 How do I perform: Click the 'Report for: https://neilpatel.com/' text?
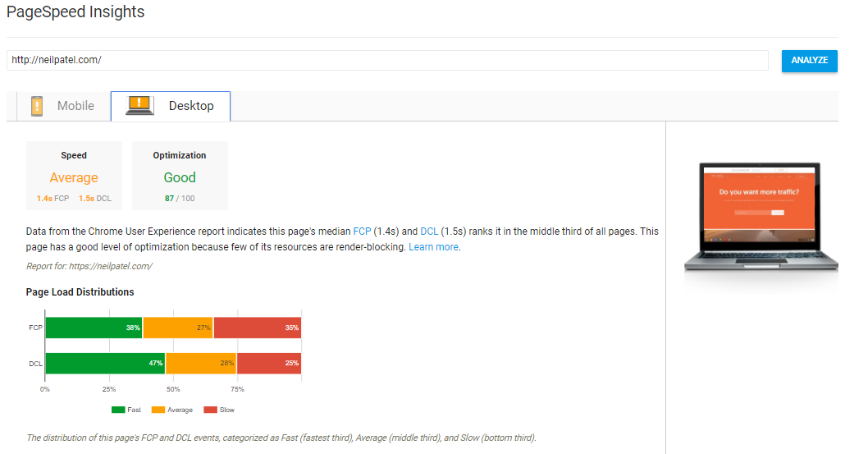[89, 266]
